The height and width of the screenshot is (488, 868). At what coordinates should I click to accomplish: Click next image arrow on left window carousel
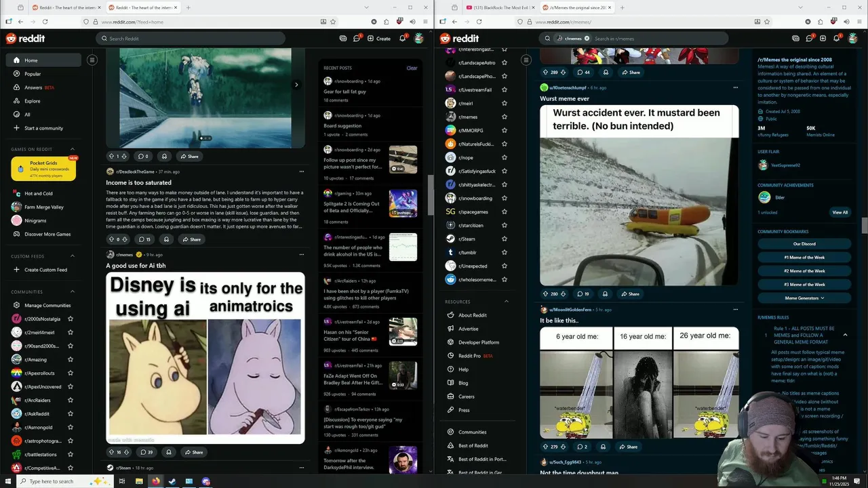tap(296, 85)
